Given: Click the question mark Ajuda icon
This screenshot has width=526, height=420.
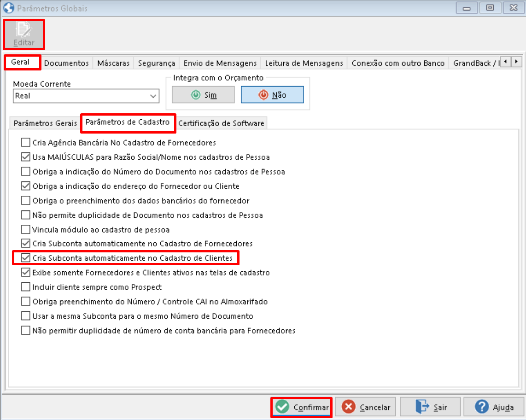Looking at the screenshot, I should click(x=482, y=407).
